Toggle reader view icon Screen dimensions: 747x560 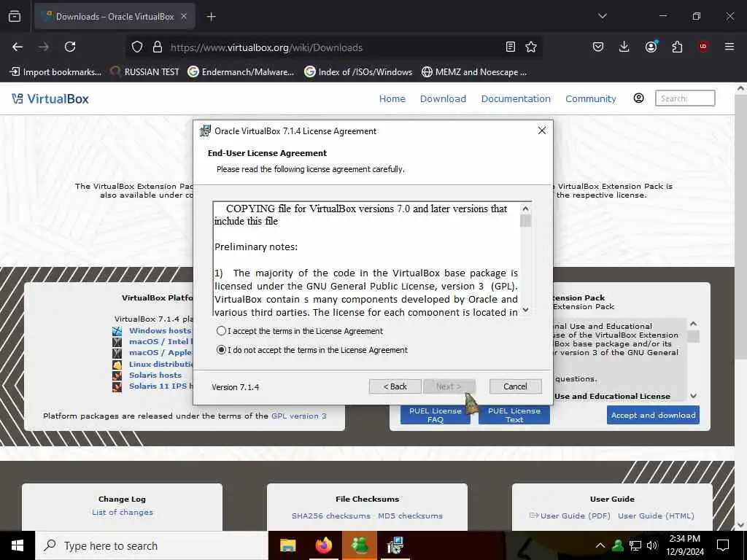point(510,47)
